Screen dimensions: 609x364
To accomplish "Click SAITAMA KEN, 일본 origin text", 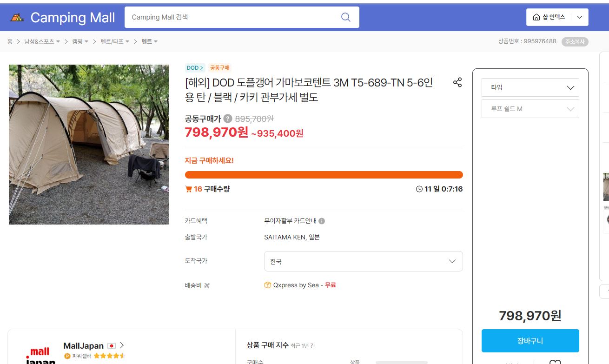I will point(292,238).
